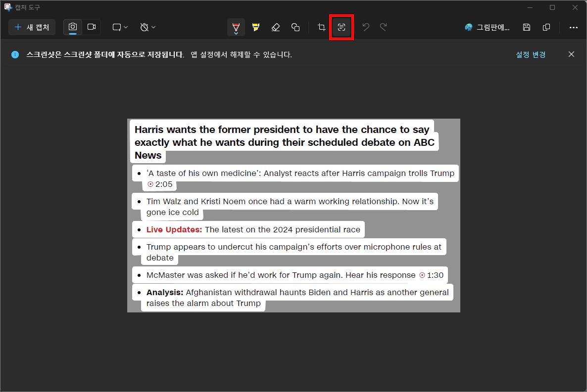Screen dimensions: 587x392
Task: Select the headline about Harris and ABC News
Action: pos(285,142)
